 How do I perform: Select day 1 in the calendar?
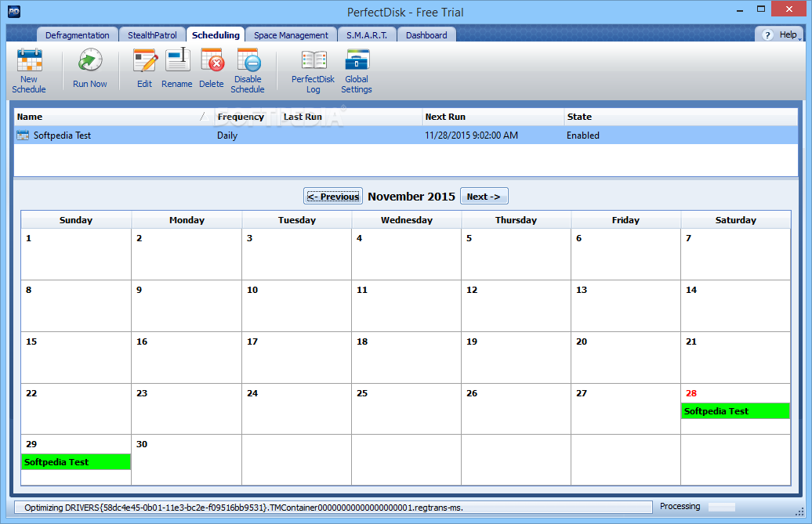click(x=75, y=254)
